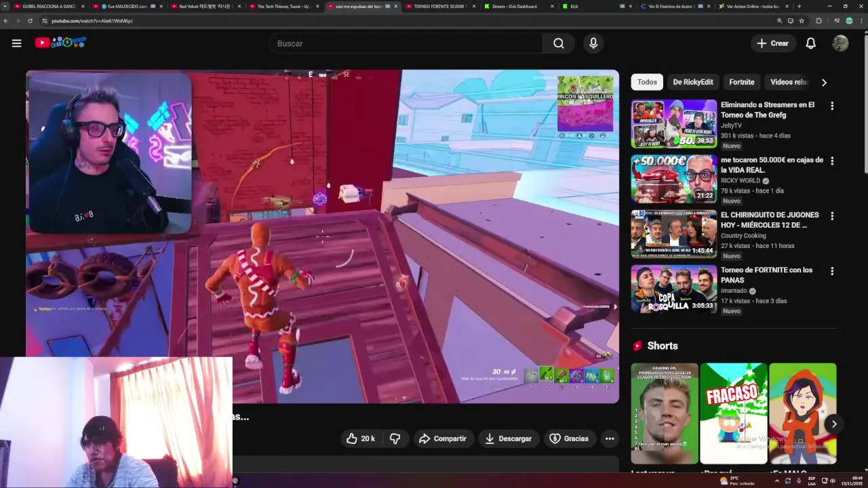Open the Chiringuito 1:45:44 thumbnail
The height and width of the screenshot is (488, 868).
[x=673, y=234]
